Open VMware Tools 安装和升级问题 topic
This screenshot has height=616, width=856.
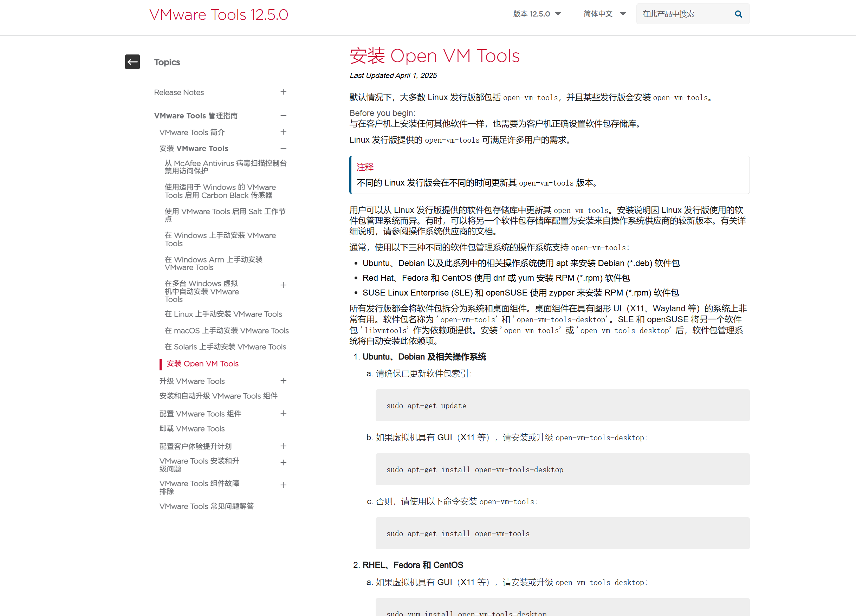click(x=199, y=465)
